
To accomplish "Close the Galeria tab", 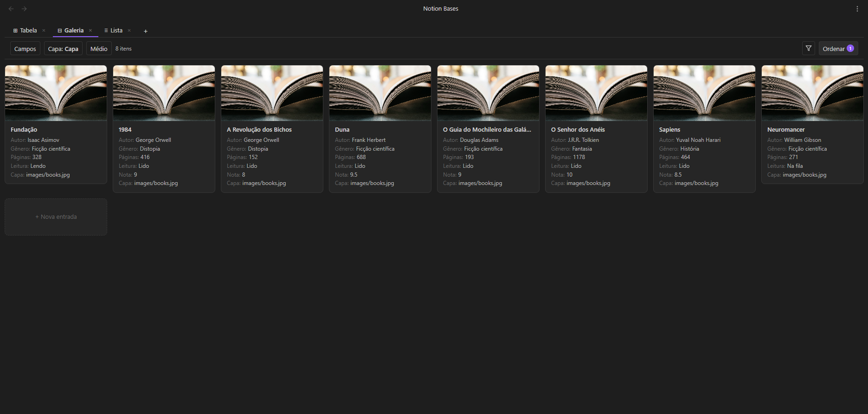I will tap(90, 31).
